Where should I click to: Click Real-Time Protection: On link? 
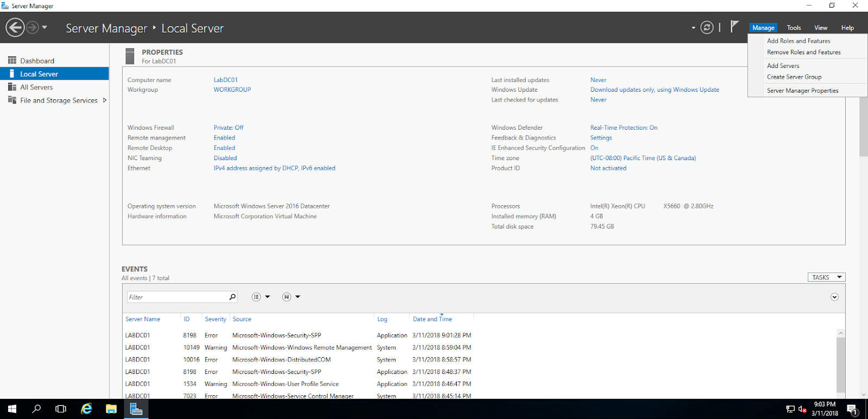click(x=624, y=128)
